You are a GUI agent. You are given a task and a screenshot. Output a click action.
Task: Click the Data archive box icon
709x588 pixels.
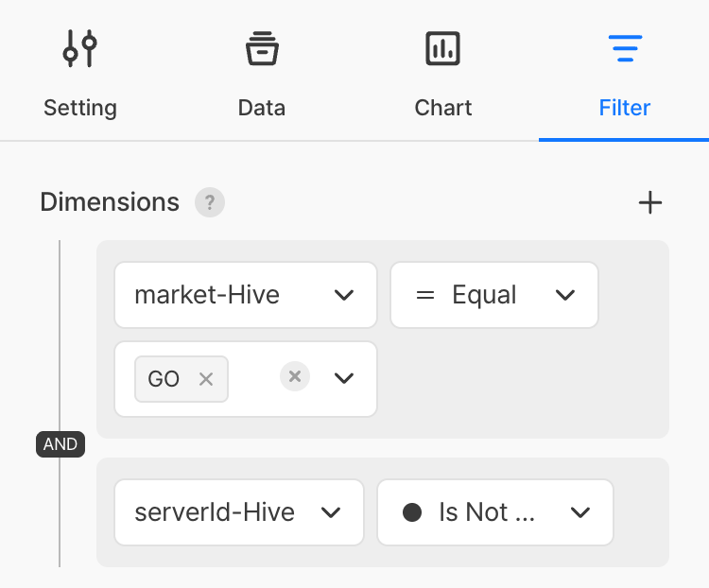262,48
